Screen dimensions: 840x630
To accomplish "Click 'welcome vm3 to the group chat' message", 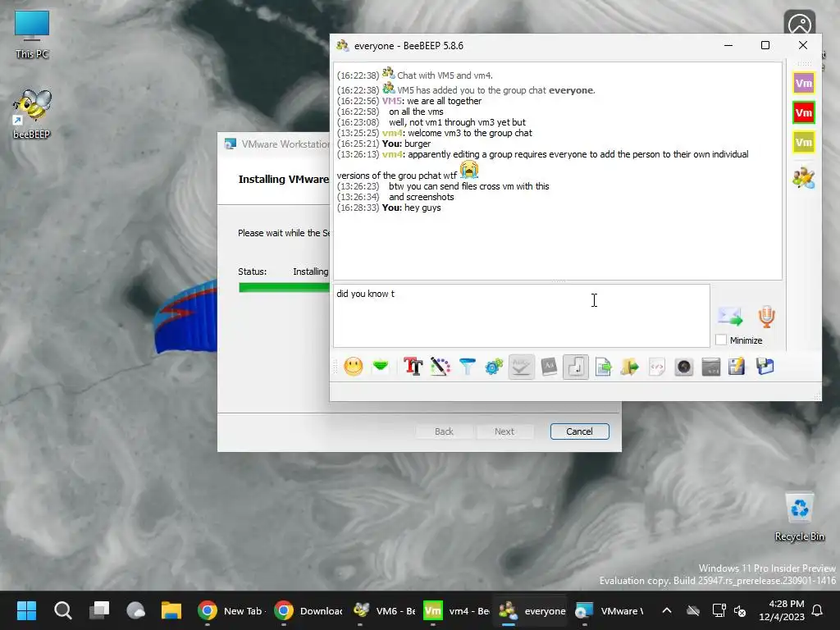I will pos(470,133).
